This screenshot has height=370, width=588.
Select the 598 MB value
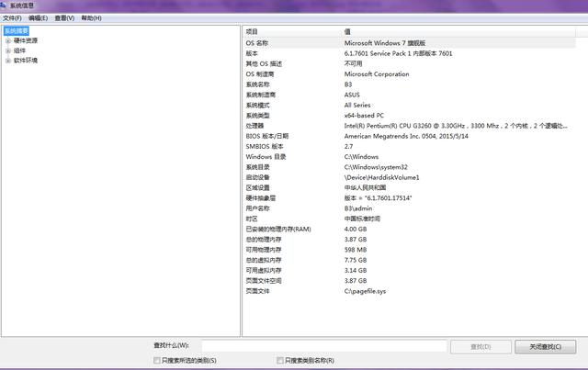coord(356,250)
